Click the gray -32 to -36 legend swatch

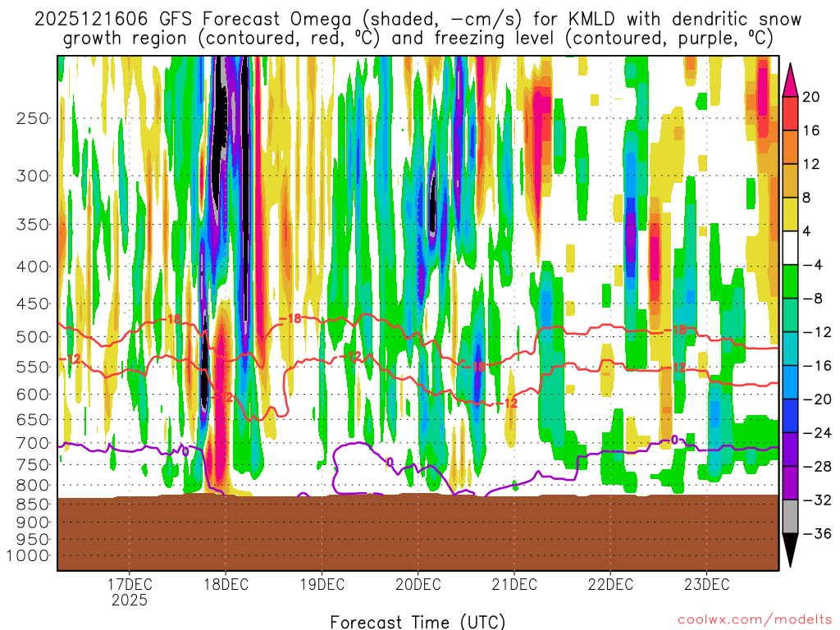[790, 517]
